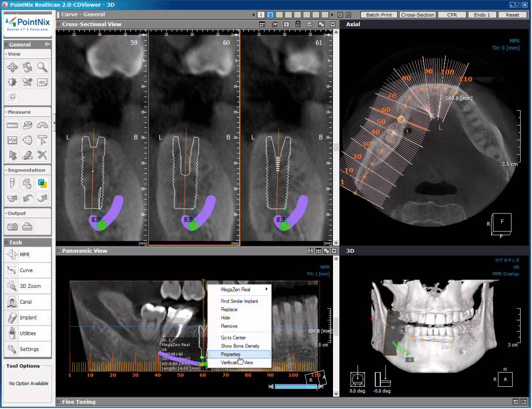Click the Endo 1 button
The image size is (532, 409).
pyautogui.click(x=482, y=15)
